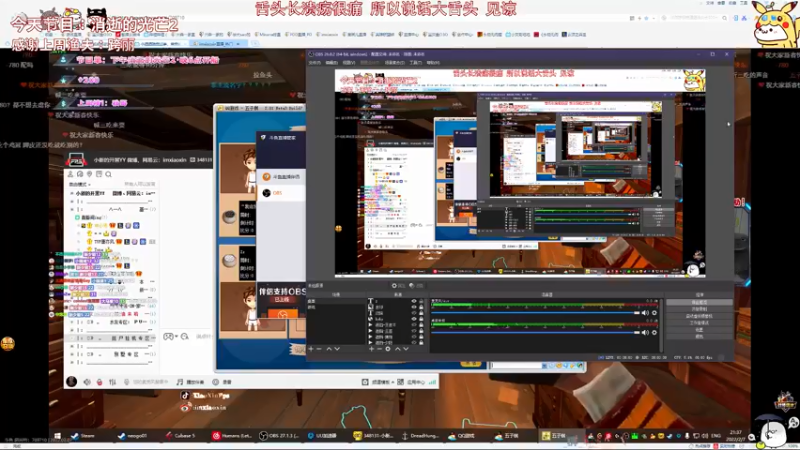Click the audio mixer vertical scrollbar
800x450 pixels.
pyautogui.click(x=662, y=326)
